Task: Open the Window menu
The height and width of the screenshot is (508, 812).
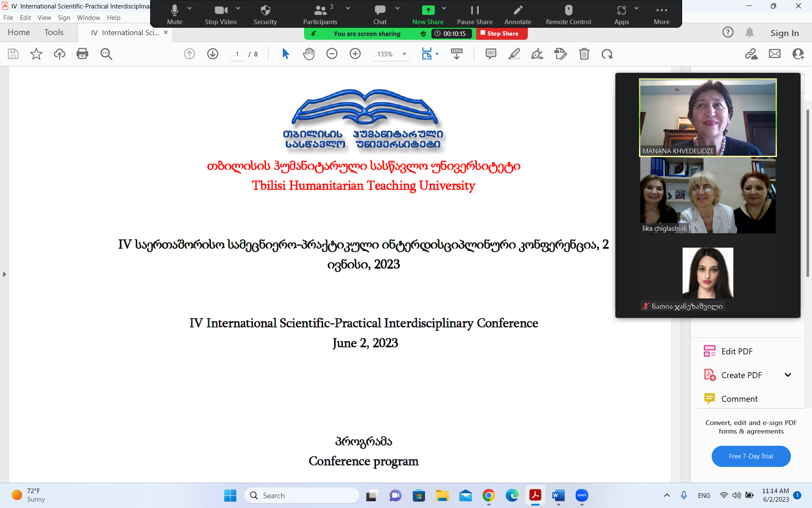Action: [88, 18]
